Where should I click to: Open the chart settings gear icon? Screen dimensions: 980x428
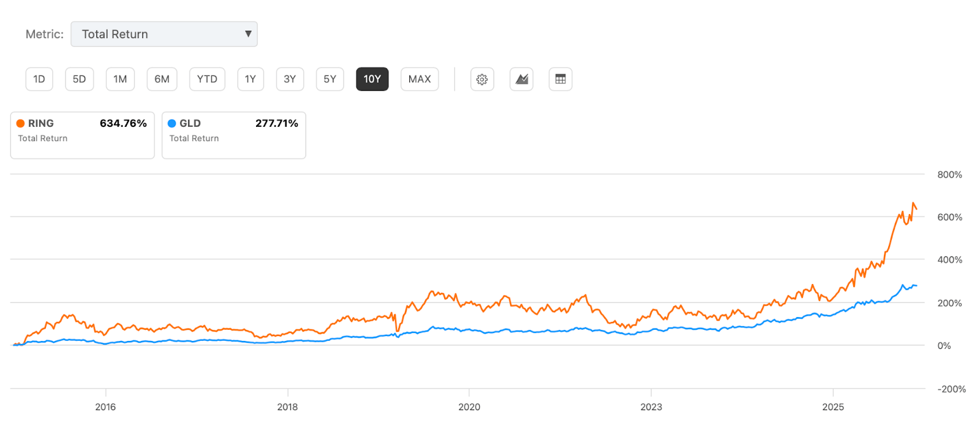click(x=482, y=79)
